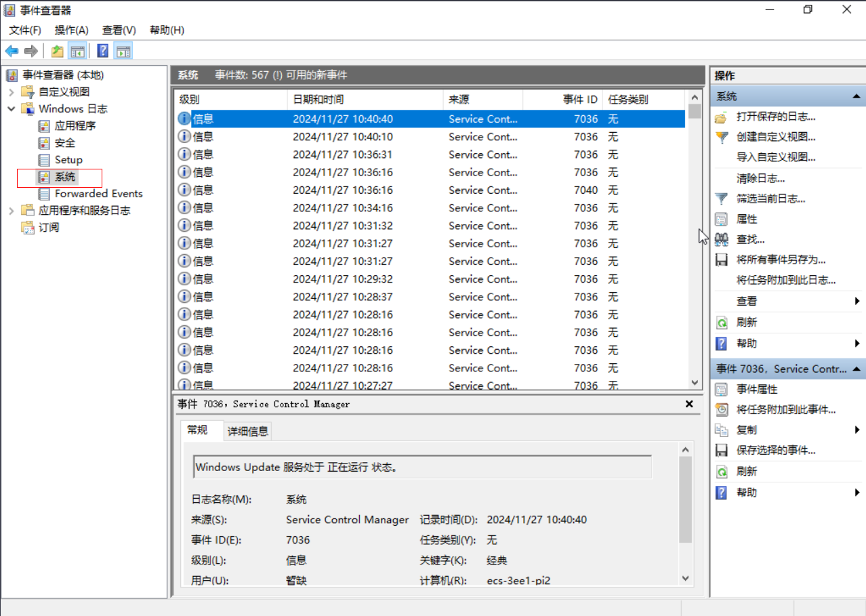Open the 帮助(H) menu
The image size is (866, 616).
167,30
